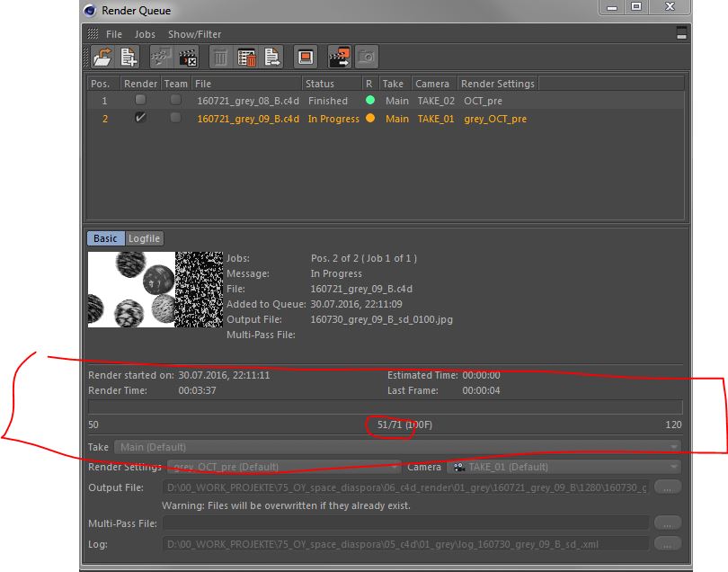Click the TAKE_01 camera cell in job list

(x=436, y=119)
